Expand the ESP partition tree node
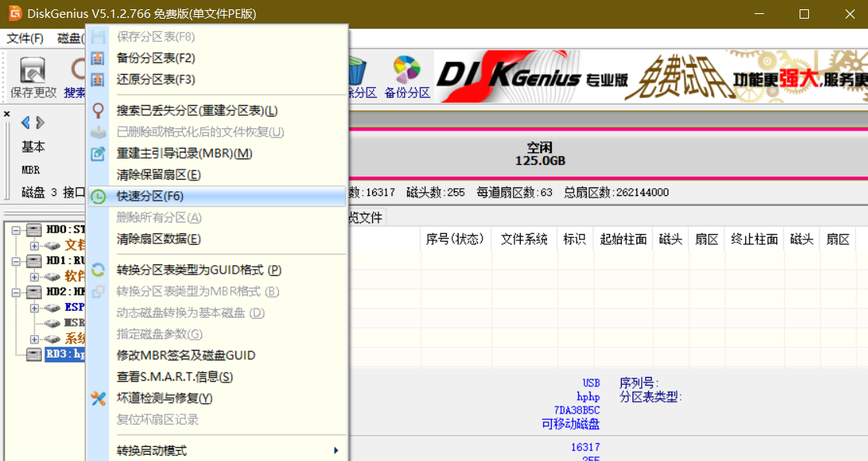The width and height of the screenshot is (868, 461). click(x=34, y=308)
